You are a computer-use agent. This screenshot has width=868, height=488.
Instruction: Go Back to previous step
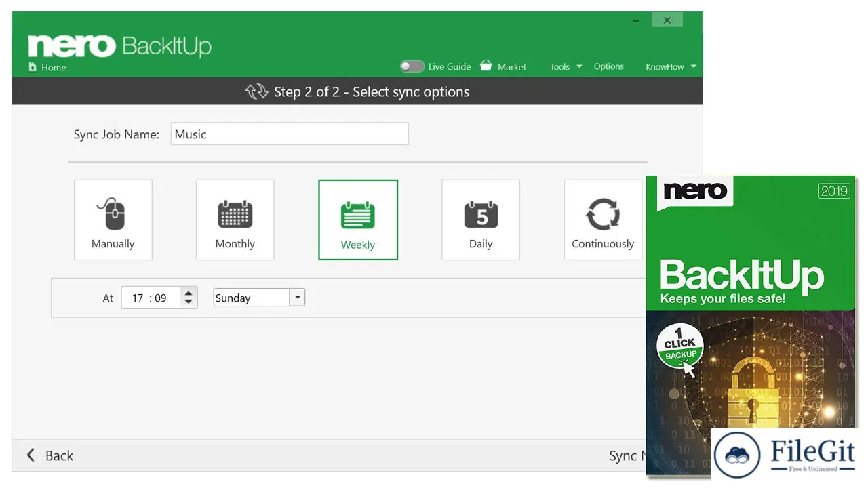click(x=50, y=455)
